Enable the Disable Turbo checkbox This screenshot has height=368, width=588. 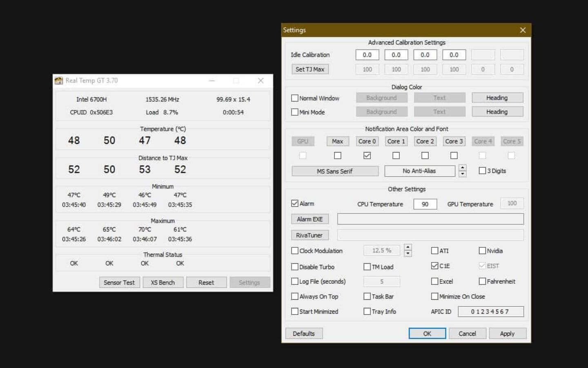(295, 267)
